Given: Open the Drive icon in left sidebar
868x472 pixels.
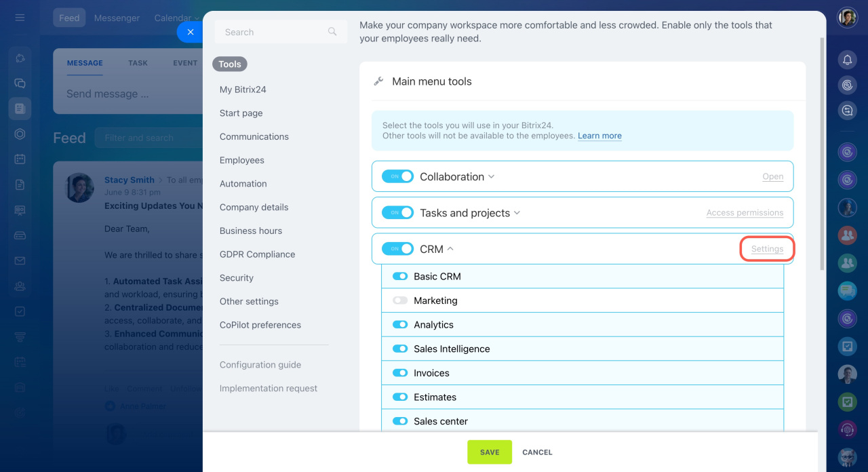Looking at the screenshot, I should click(20, 235).
